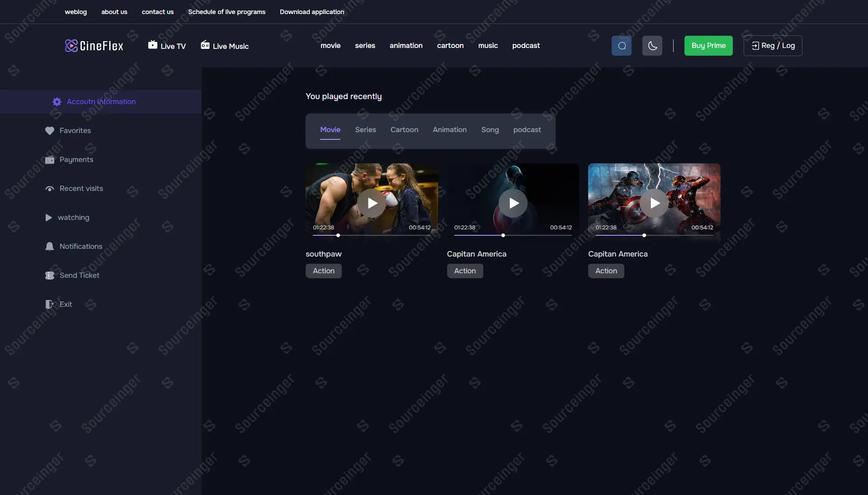Open the middle Capitan America title
Screen dimensions: 868x495
(x=476, y=254)
